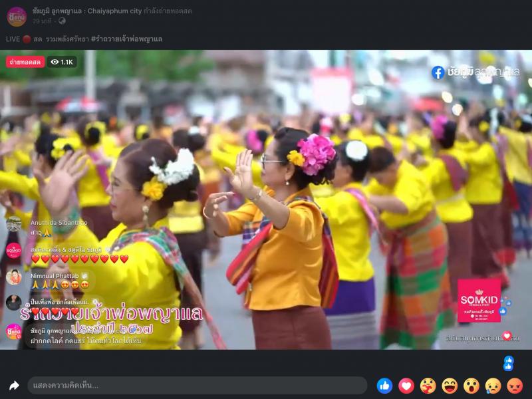The image size is (532, 399).
Task: React with the Care hugging emoji
Action: point(428,386)
